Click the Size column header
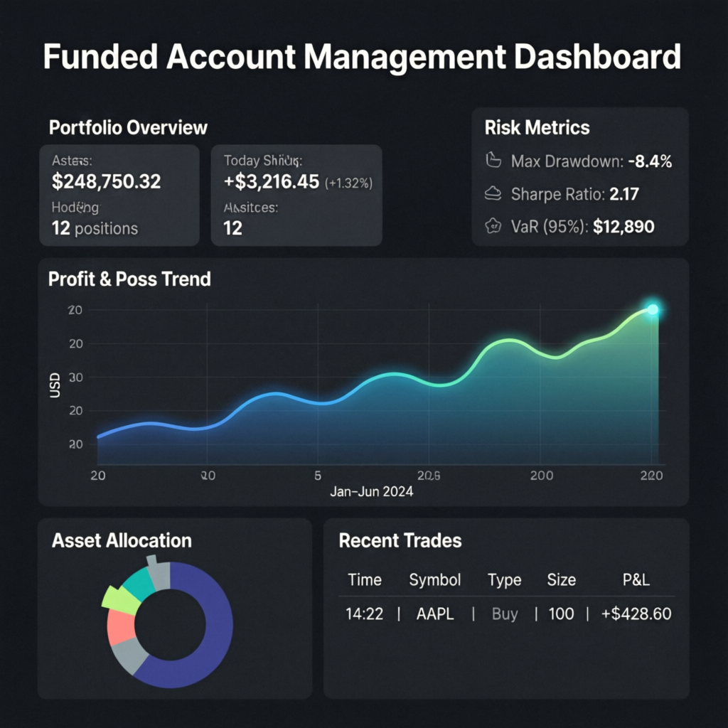Viewport: 728px width, 728px height. coord(562,580)
